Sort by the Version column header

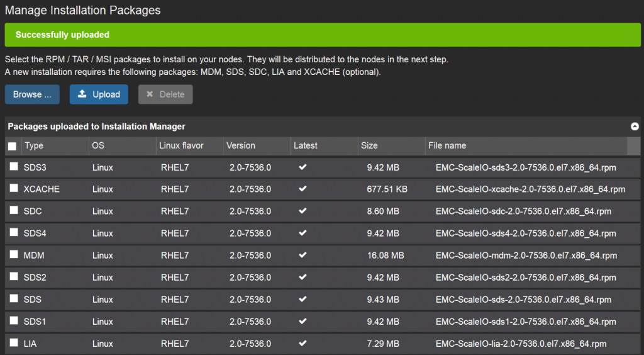tap(241, 145)
